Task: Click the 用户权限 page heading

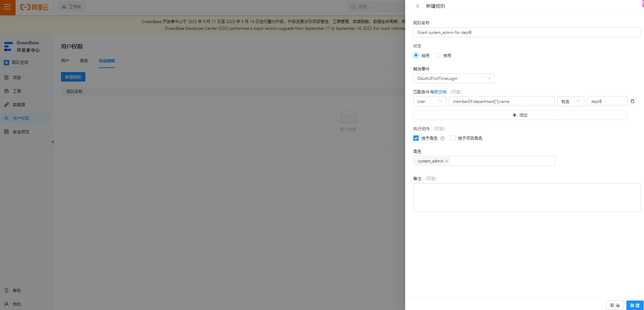Action: pyautogui.click(x=72, y=46)
